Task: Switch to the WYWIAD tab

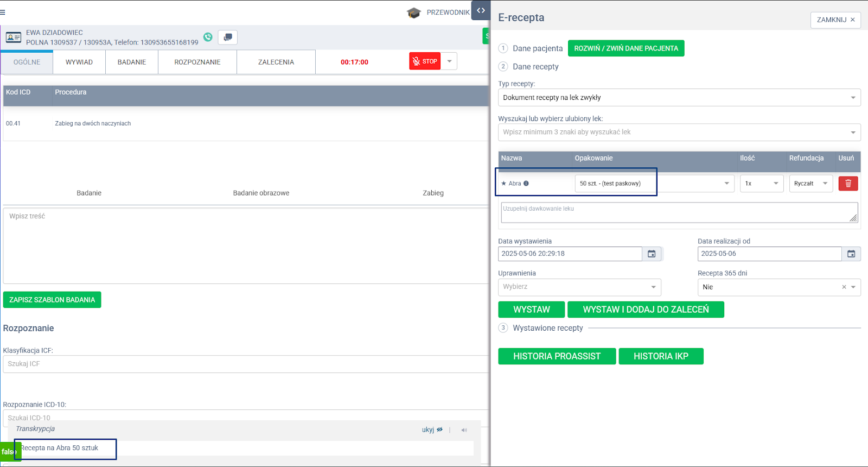Action: click(79, 62)
